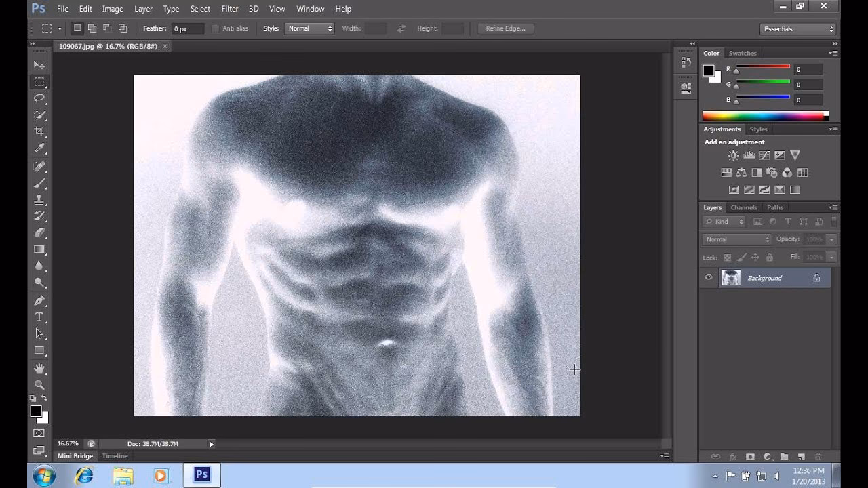Select the Hand tool
The image size is (868, 488).
39,368
